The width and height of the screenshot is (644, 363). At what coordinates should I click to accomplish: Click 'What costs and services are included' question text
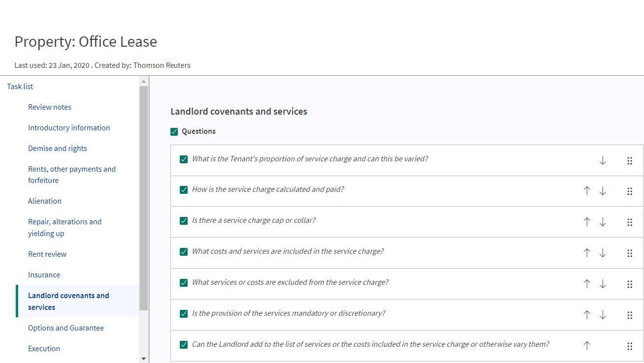pos(288,251)
